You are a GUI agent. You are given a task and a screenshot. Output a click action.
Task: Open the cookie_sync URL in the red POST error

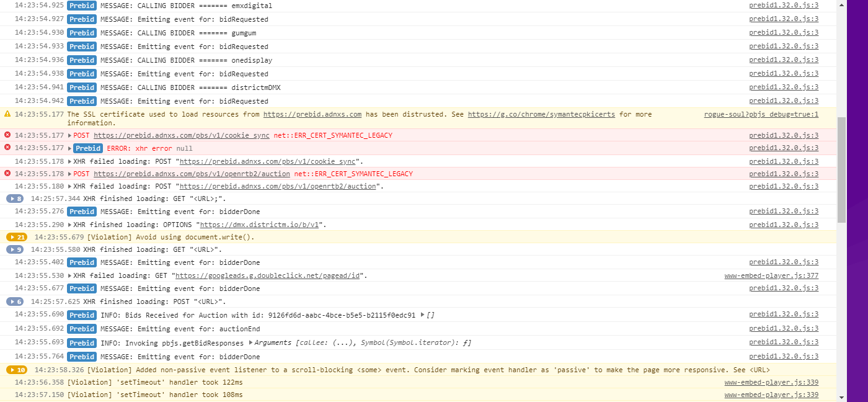[x=182, y=135]
